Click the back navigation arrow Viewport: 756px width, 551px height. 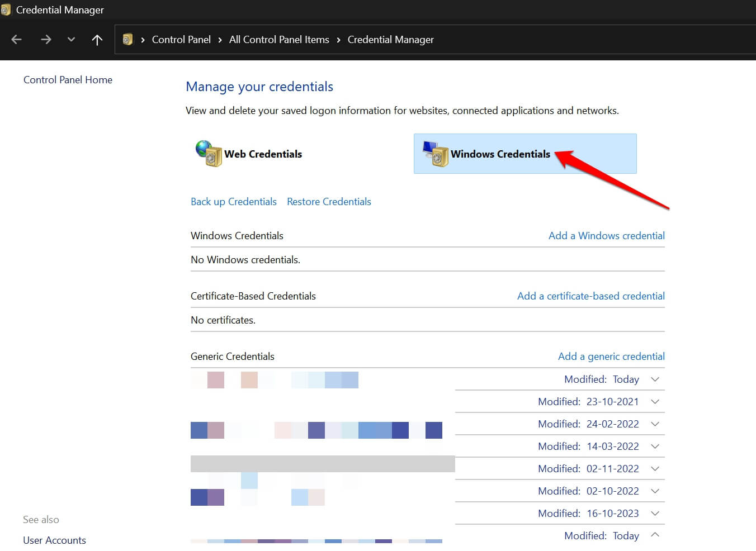pyautogui.click(x=16, y=40)
